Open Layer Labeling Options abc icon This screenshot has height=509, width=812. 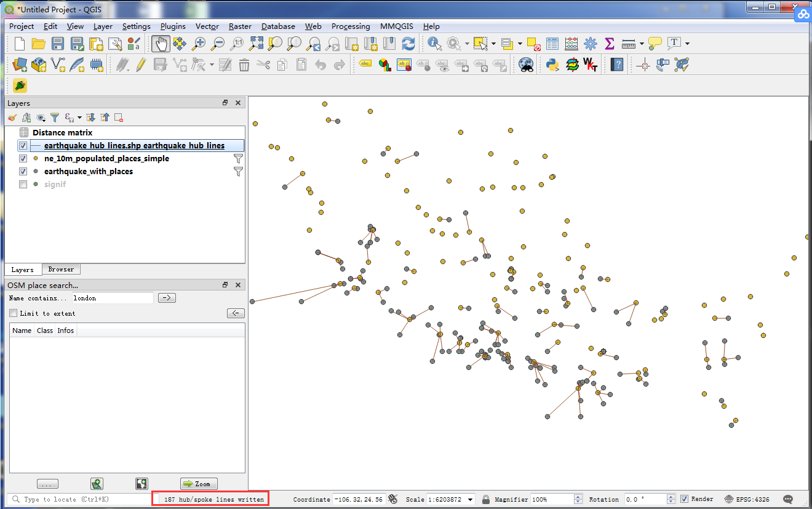pos(365,64)
